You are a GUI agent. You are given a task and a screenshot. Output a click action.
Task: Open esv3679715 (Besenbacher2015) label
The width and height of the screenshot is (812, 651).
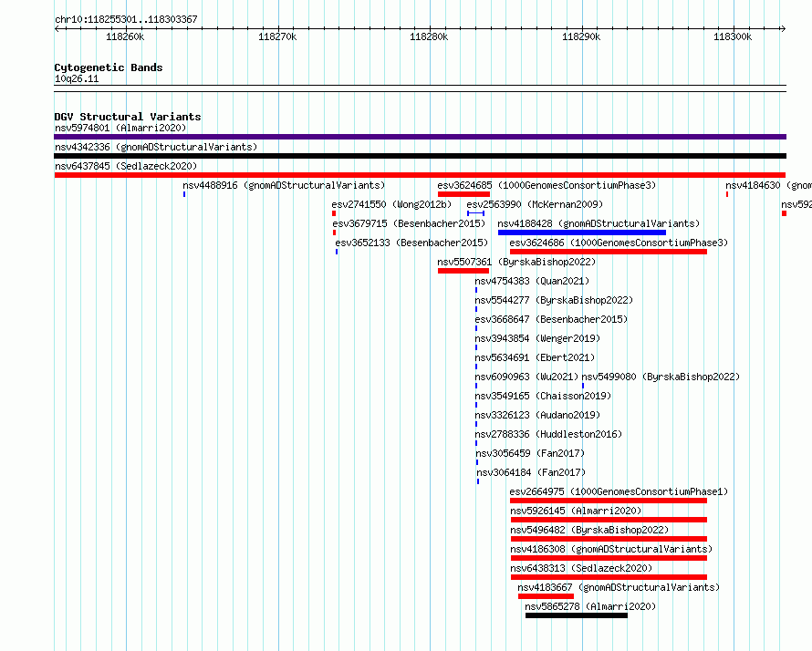pos(409,223)
